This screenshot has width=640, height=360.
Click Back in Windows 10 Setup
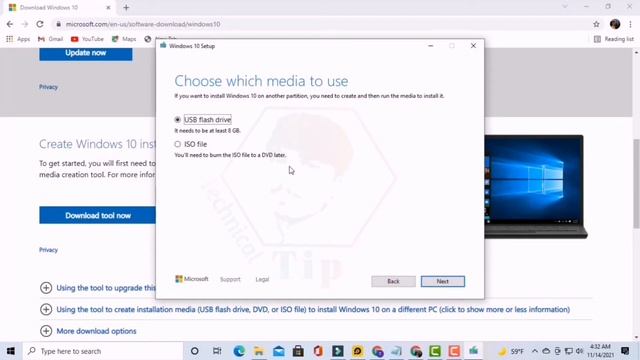(393, 281)
